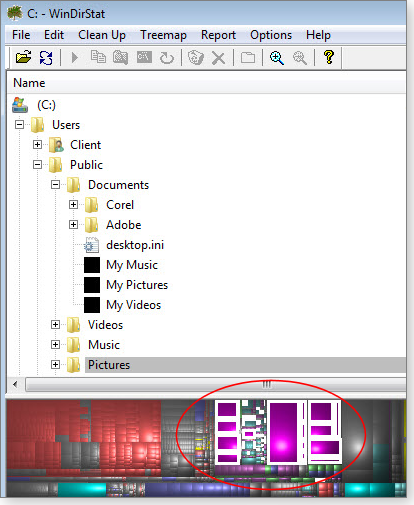The width and height of the screenshot is (414, 505).
Task: Click the black icon beside My Pictures
Action: pyautogui.click(x=92, y=285)
